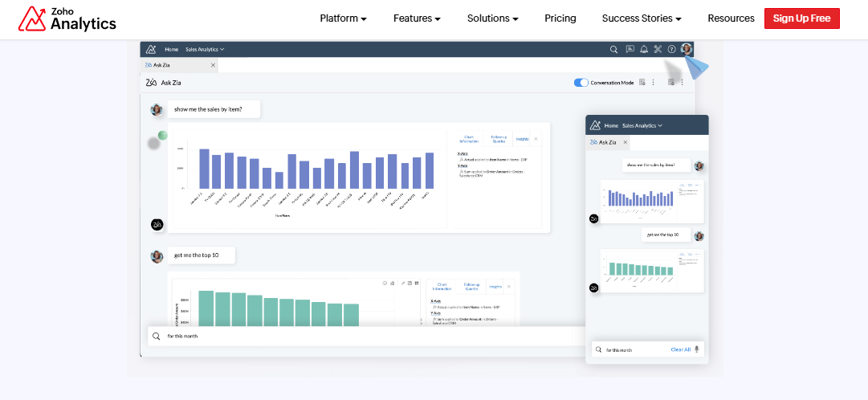The height and width of the screenshot is (400, 868).
Task: Click the microphone voice input icon
Action: (696, 349)
